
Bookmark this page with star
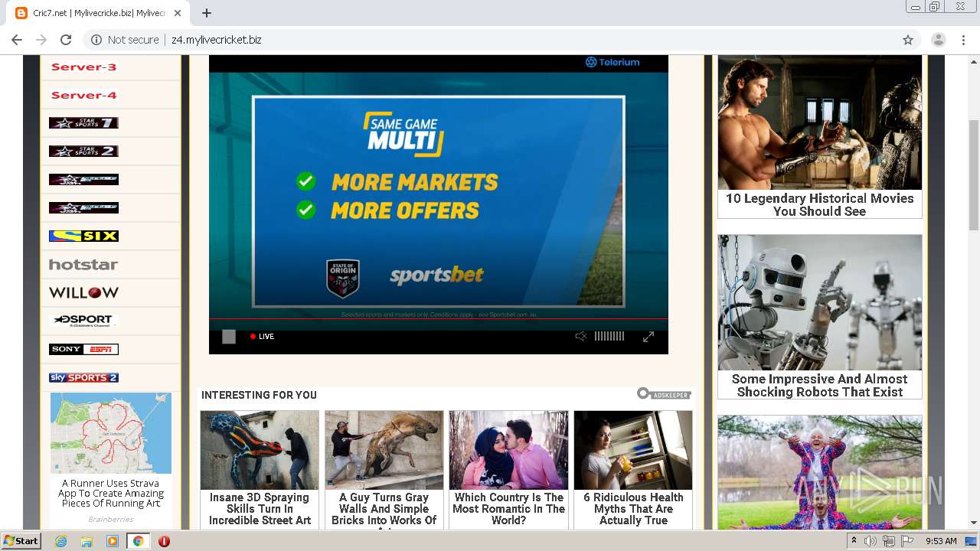(x=908, y=40)
